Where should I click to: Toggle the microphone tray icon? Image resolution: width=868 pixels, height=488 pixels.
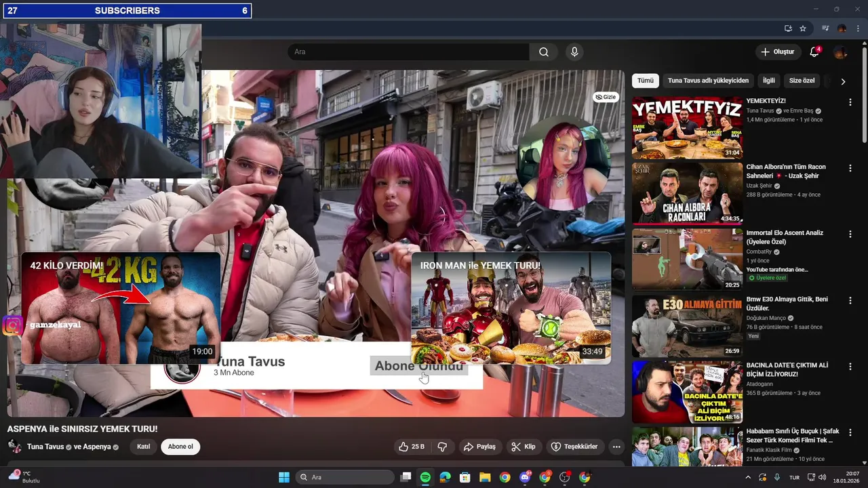777,478
